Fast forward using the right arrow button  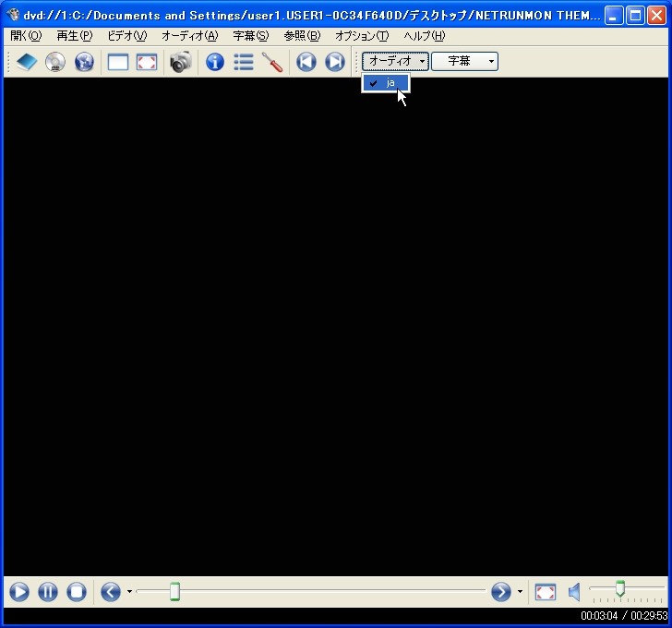click(x=501, y=592)
